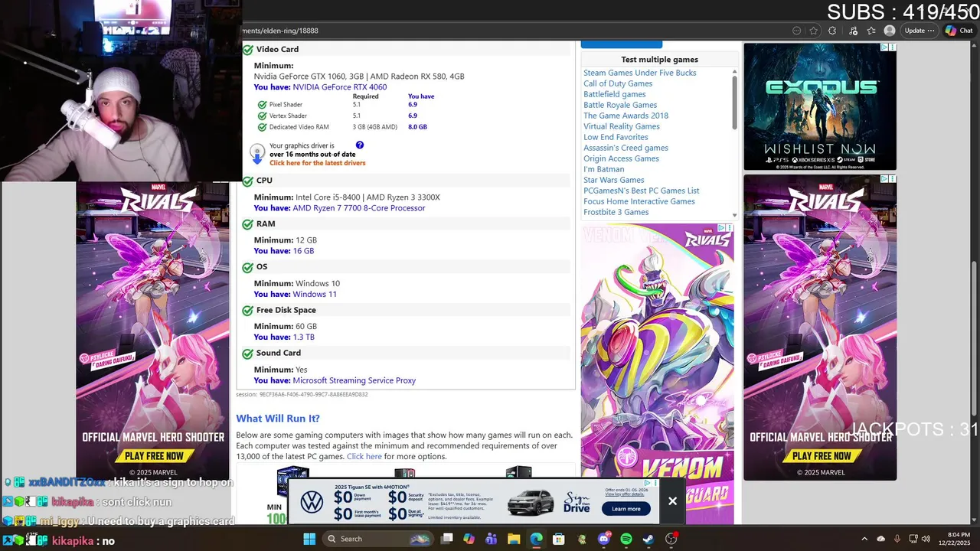This screenshot has width=980, height=551.
Task: Click the blue driver download arrow icon
Action: pos(257,153)
